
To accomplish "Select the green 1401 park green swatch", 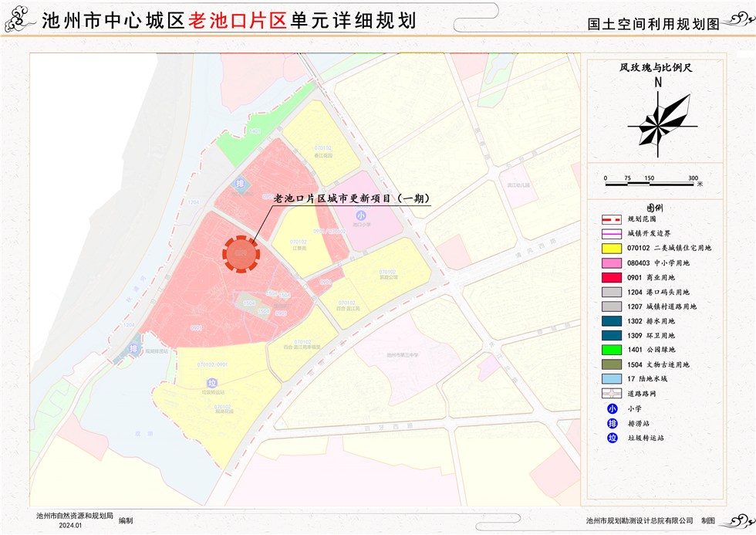I will 613,350.
